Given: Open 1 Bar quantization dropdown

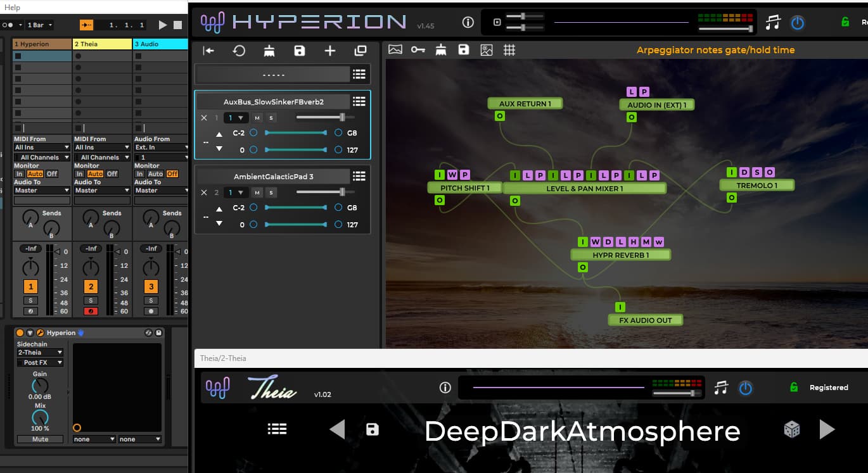Looking at the screenshot, I should 40,25.
